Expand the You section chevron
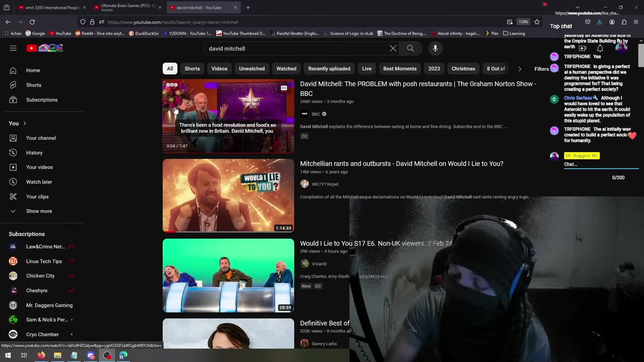This screenshot has height=362, width=644. click(x=24, y=124)
